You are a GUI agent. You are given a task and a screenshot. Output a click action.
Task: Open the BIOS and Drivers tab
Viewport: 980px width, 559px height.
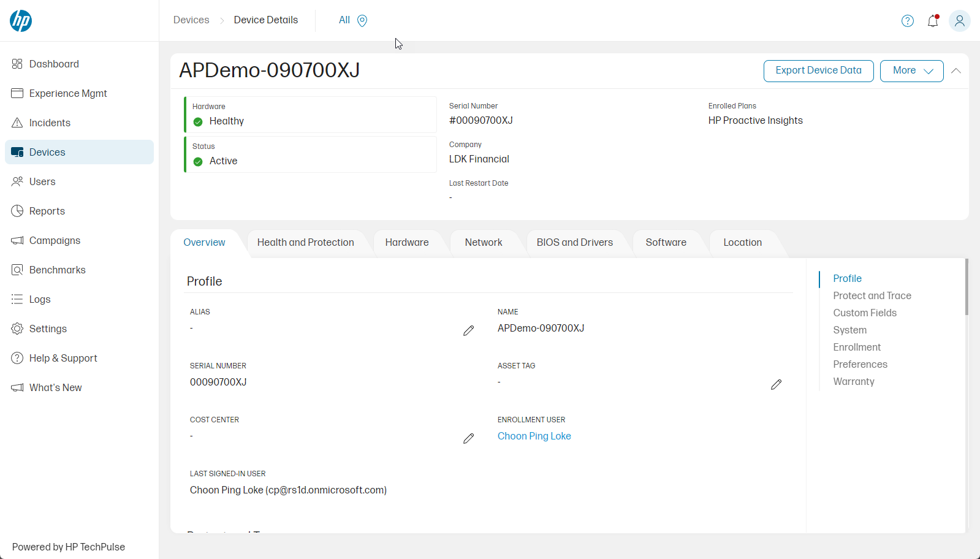[574, 243]
